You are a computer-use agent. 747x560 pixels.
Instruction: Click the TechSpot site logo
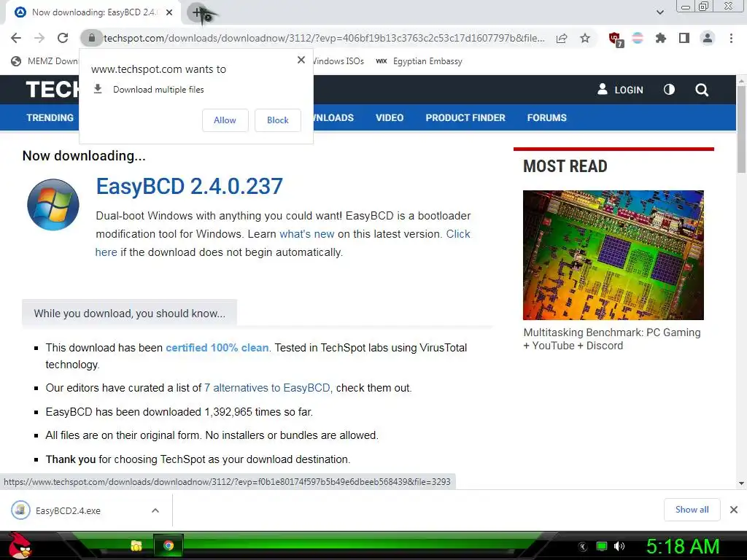pos(53,90)
